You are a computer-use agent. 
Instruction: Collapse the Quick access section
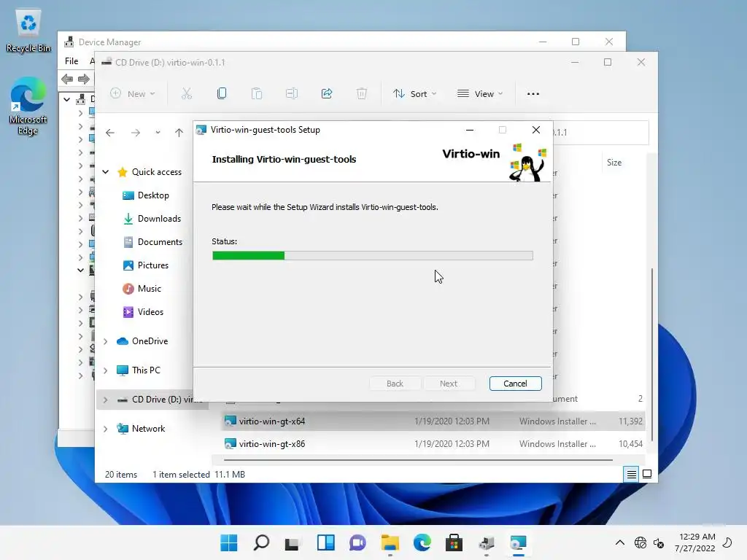(106, 172)
